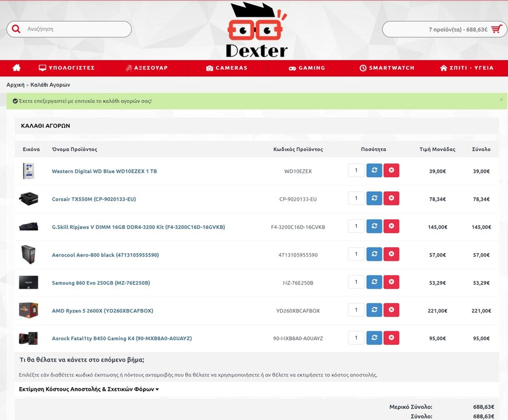Click the Τιμή Μονάδας column header
Image resolution: width=508 pixels, height=420 pixels.
[x=437, y=149]
